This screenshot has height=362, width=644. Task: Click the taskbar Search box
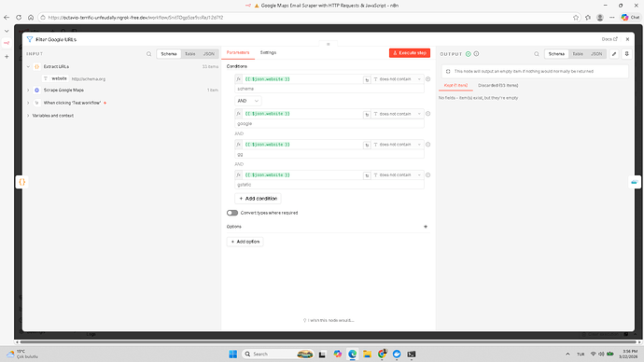click(278, 354)
